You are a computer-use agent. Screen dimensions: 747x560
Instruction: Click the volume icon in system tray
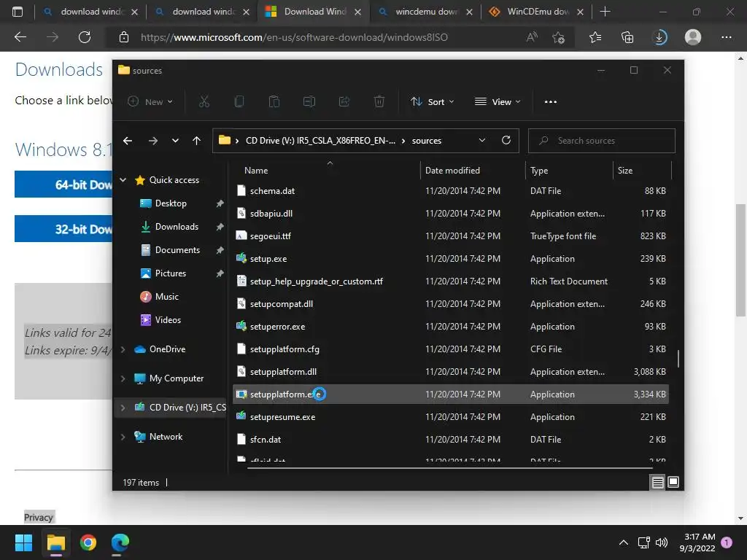[661, 542]
